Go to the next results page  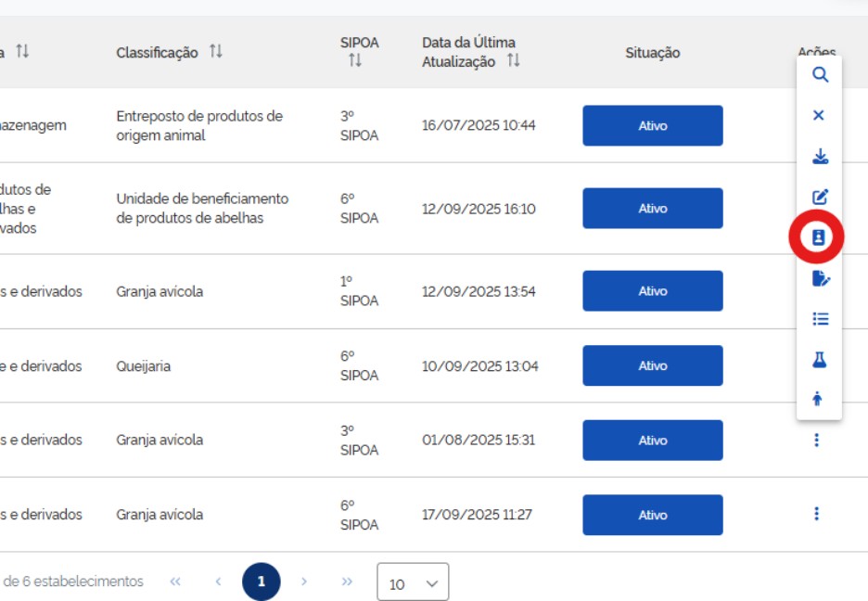tap(304, 582)
